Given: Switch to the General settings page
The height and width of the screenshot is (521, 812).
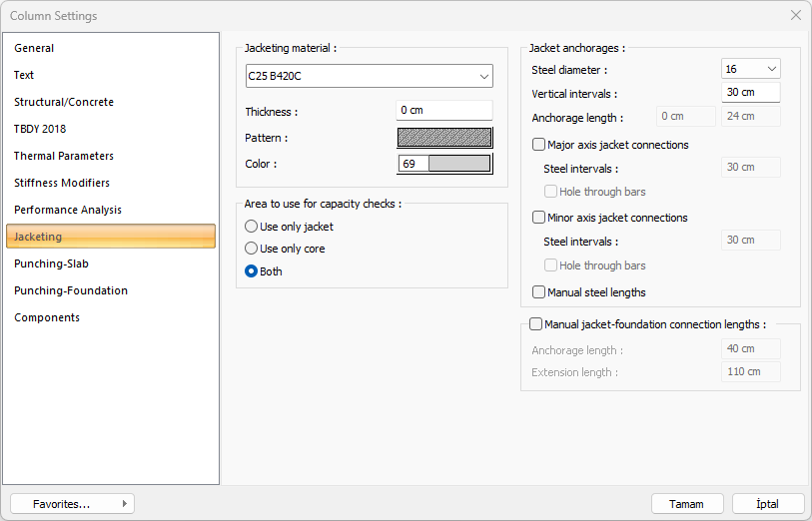Looking at the screenshot, I should 34,48.
